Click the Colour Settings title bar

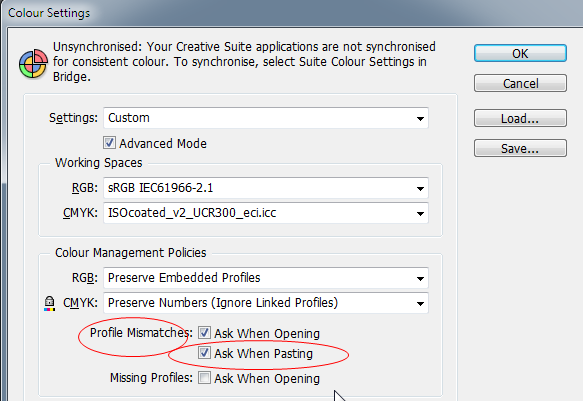tap(292, 13)
